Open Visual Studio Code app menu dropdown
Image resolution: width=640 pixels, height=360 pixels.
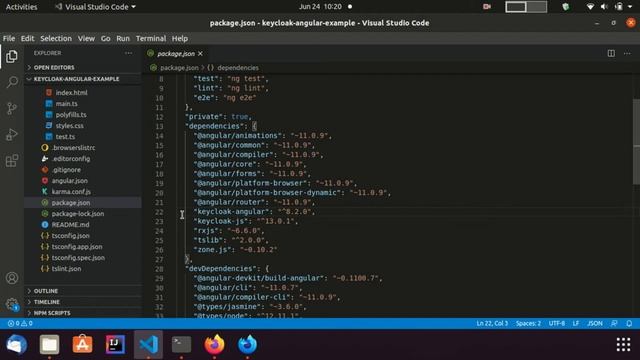pyautogui.click(x=96, y=7)
